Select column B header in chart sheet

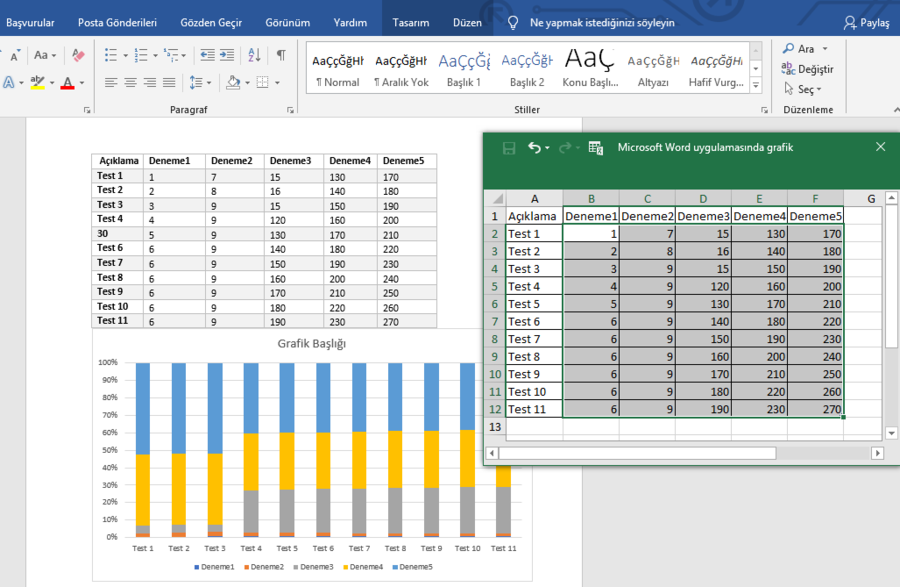coord(591,199)
